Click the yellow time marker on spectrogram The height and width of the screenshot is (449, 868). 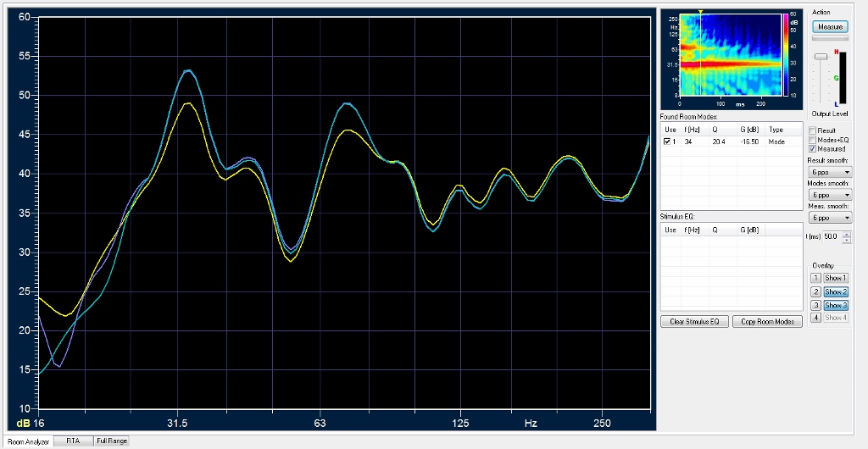700,12
